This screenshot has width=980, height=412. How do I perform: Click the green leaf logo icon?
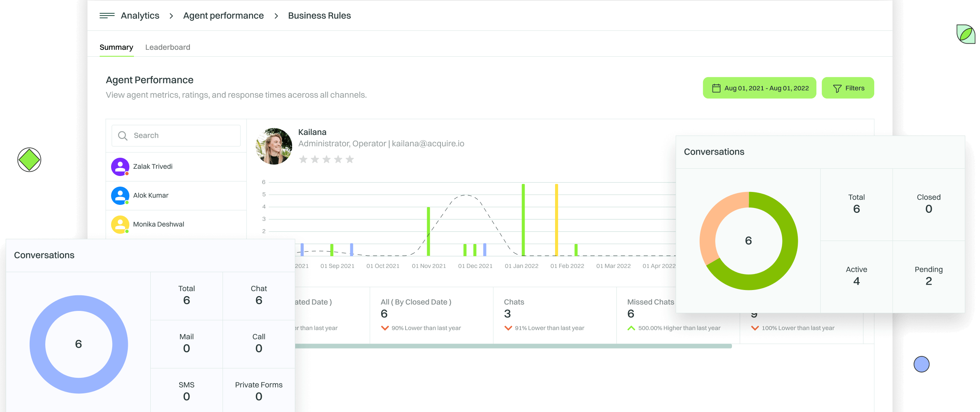coord(966,35)
